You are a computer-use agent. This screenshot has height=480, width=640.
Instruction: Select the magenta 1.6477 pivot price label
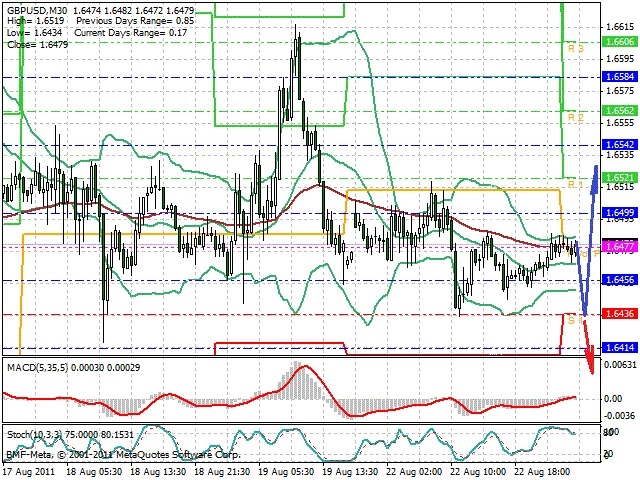pos(620,247)
